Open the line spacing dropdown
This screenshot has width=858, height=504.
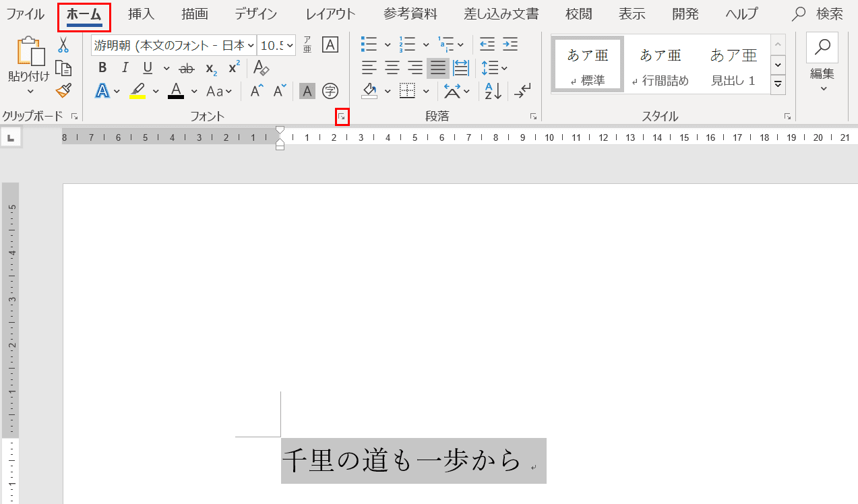tap(493, 68)
